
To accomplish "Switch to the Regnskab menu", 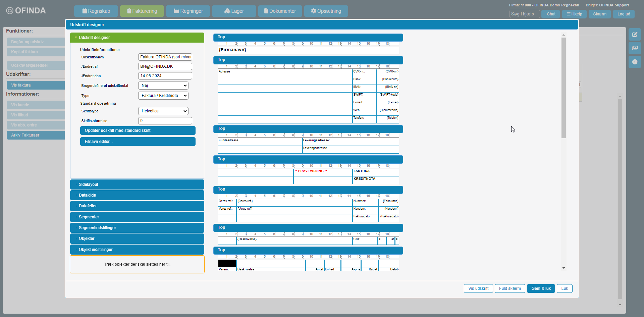I will (x=96, y=11).
